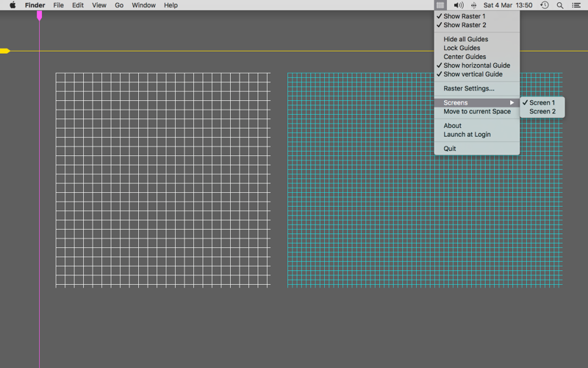The height and width of the screenshot is (368, 588).
Task: Expand the Screens submenu arrow
Action: point(512,102)
